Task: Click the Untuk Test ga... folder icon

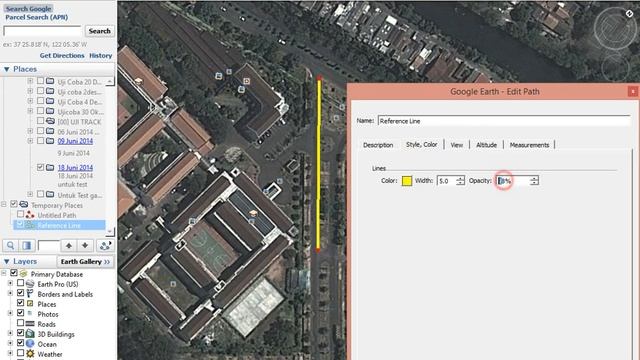Action: (x=50, y=194)
